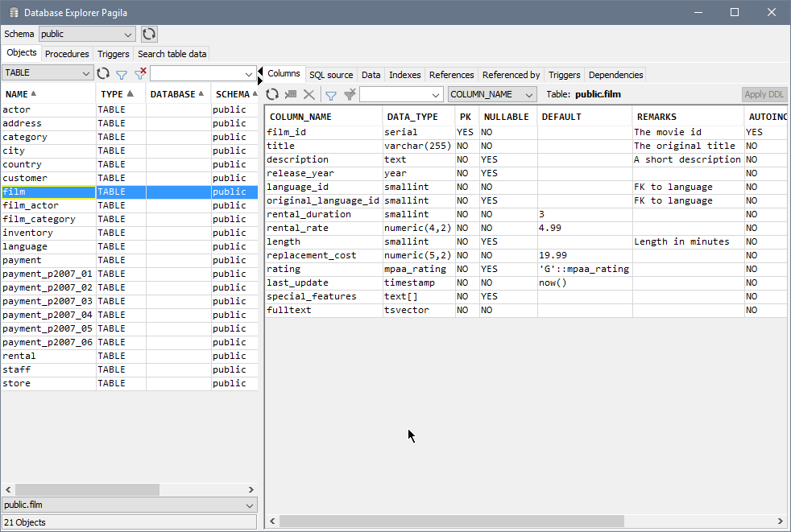The image size is (791, 532).
Task: Click the 'G'::mpaa_rating default cell
Action: click(585, 269)
